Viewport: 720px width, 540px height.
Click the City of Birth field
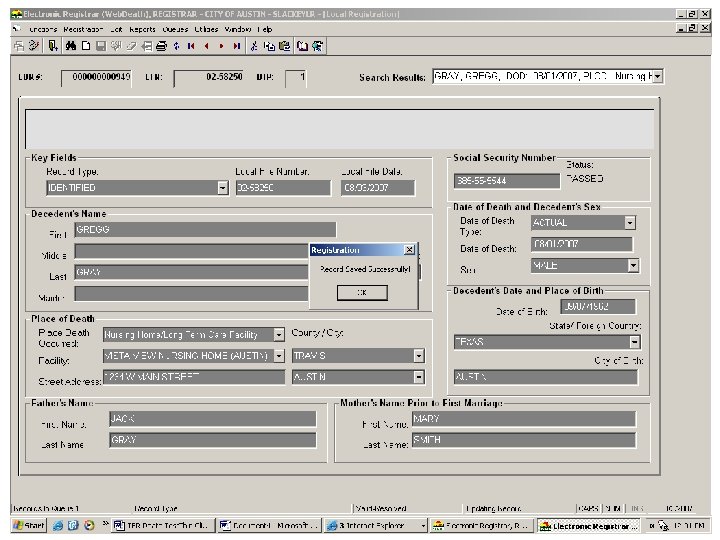(x=546, y=377)
